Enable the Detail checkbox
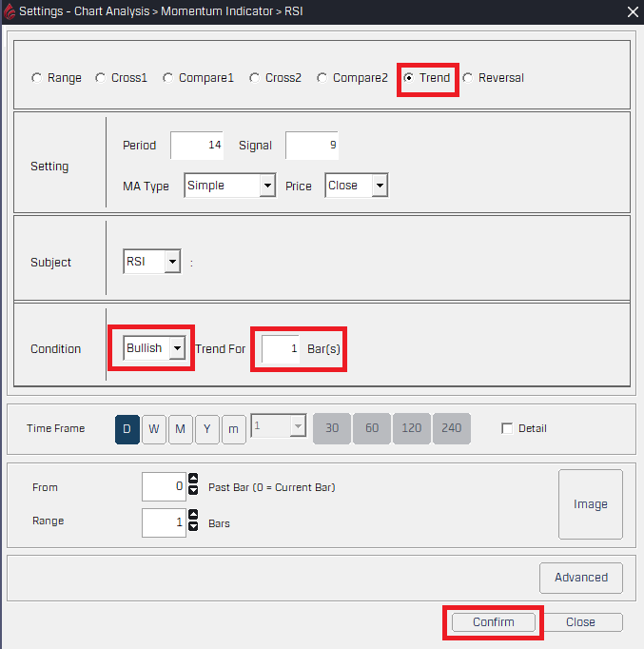 coord(507,429)
